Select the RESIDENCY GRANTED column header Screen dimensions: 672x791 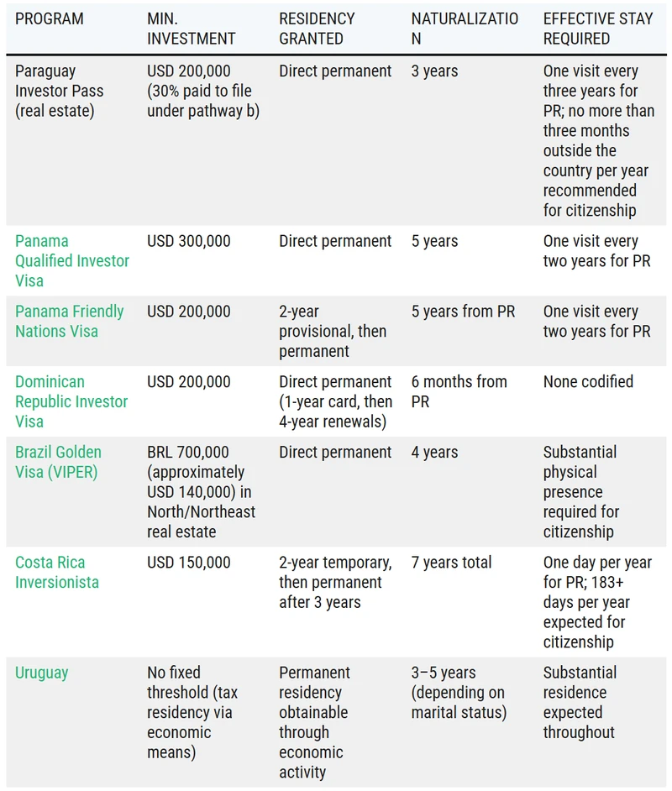pyautogui.click(x=317, y=29)
